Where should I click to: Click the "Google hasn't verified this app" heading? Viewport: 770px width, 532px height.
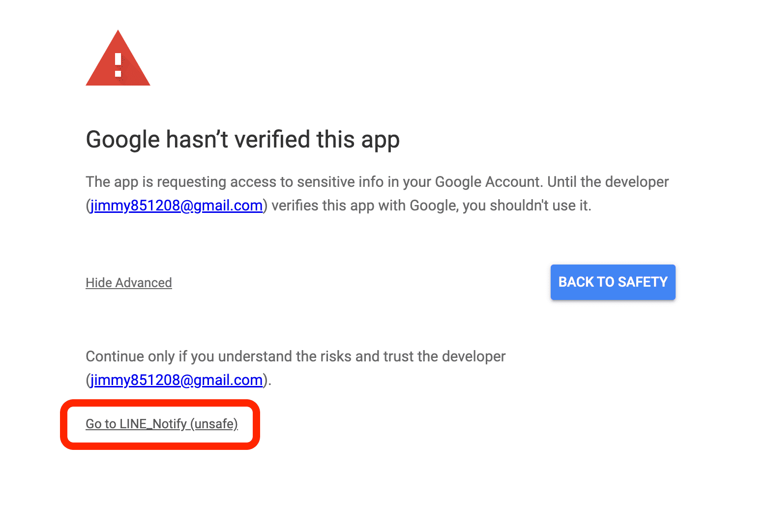coord(242,140)
